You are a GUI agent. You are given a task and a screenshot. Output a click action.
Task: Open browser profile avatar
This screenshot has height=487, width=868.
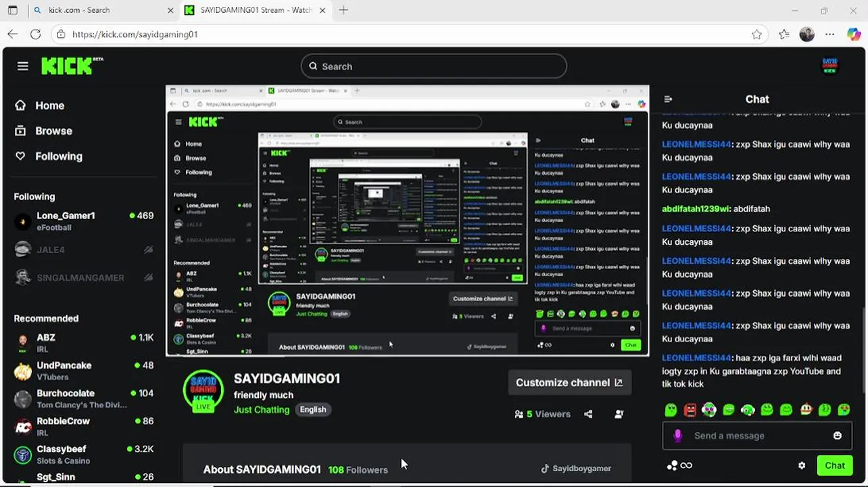point(806,34)
